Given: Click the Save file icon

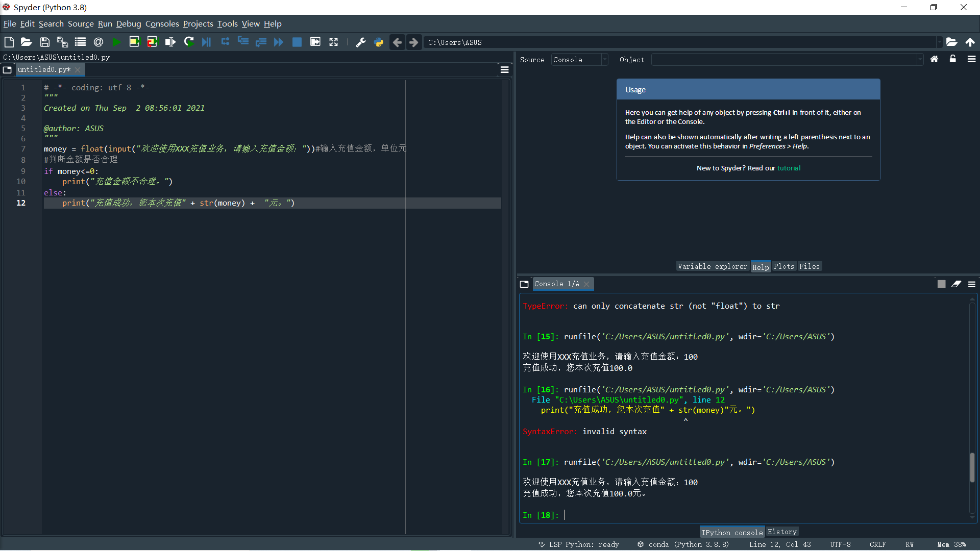Looking at the screenshot, I should tap(45, 42).
